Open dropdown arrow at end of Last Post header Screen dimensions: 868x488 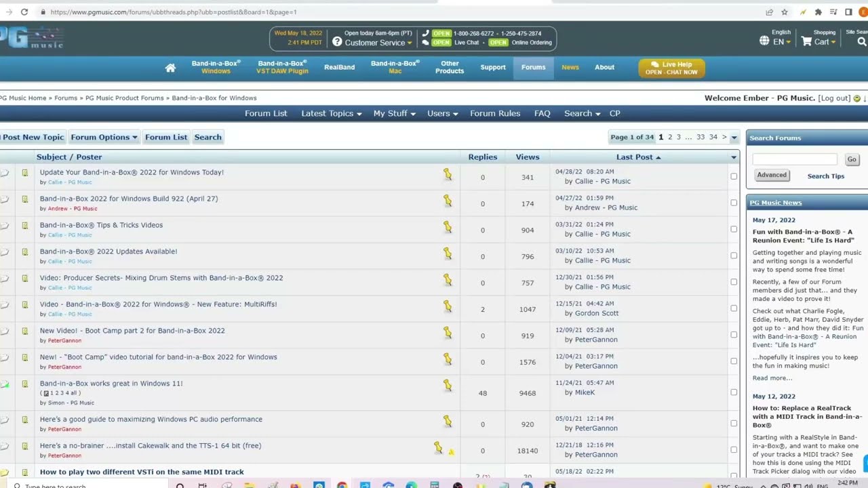tap(734, 157)
